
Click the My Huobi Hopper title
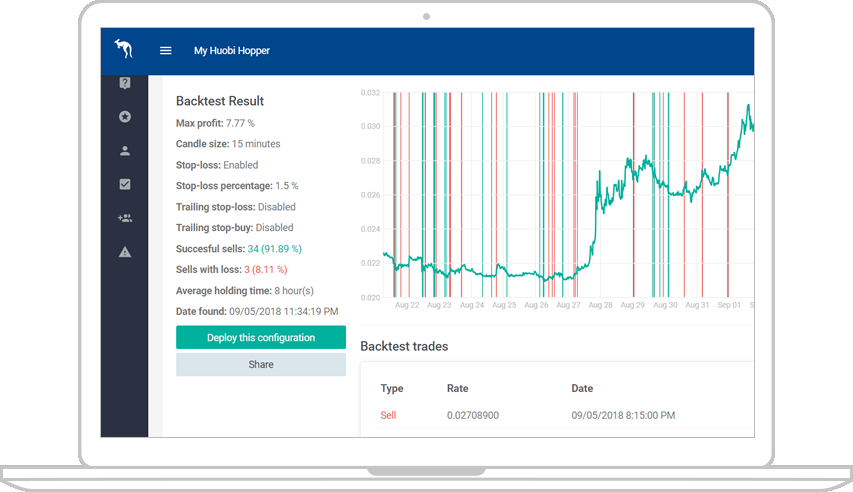[x=232, y=51]
